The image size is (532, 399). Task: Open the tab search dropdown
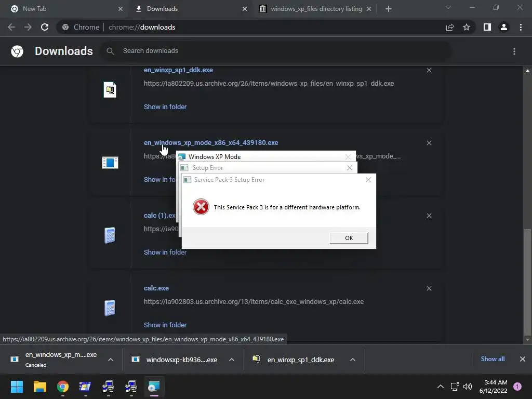(448, 7)
